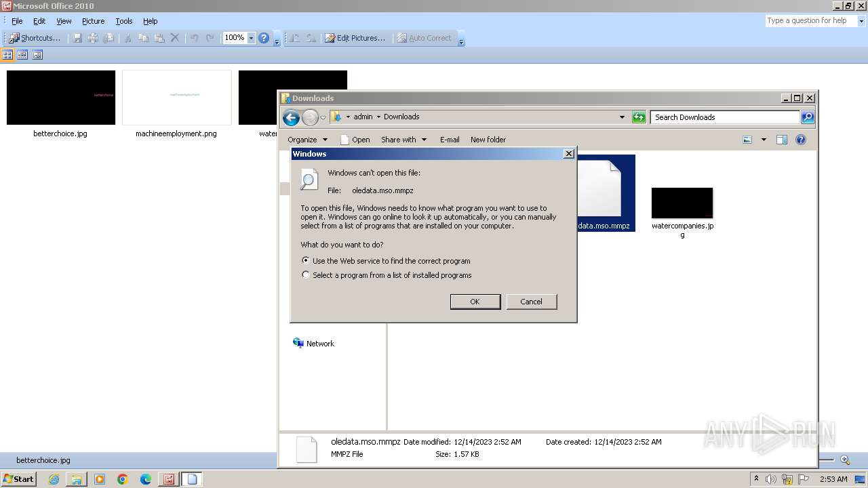The image size is (868, 488).
Task: Open the Edit menu
Action: tap(39, 21)
